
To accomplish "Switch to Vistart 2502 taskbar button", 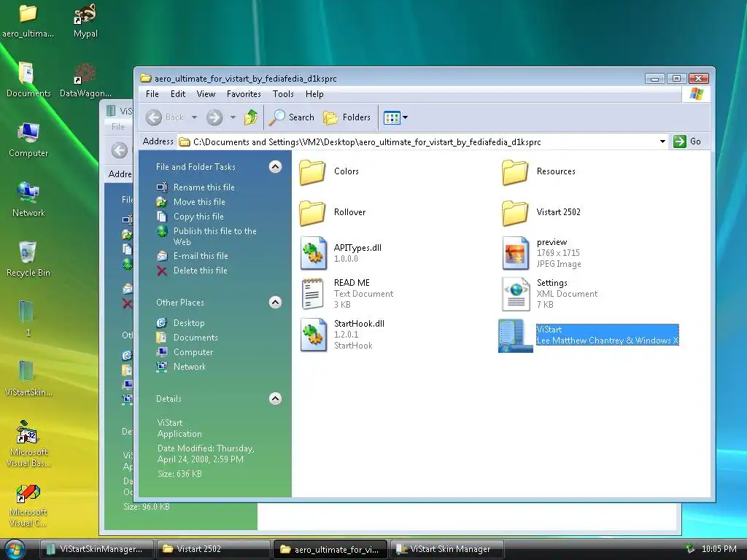I will (x=213, y=549).
